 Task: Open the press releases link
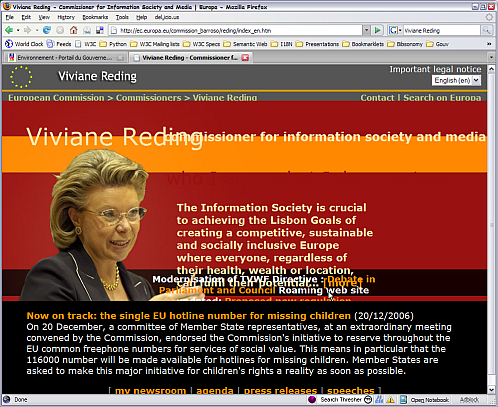pos(280,390)
